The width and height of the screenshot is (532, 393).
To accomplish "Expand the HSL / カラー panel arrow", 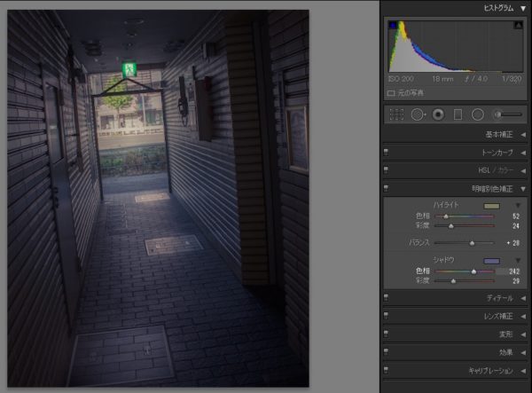I will point(523,170).
